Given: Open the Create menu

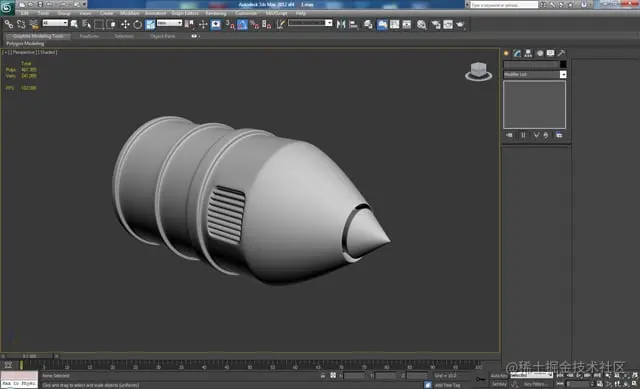Looking at the screenshot, I should pos(107,13).
